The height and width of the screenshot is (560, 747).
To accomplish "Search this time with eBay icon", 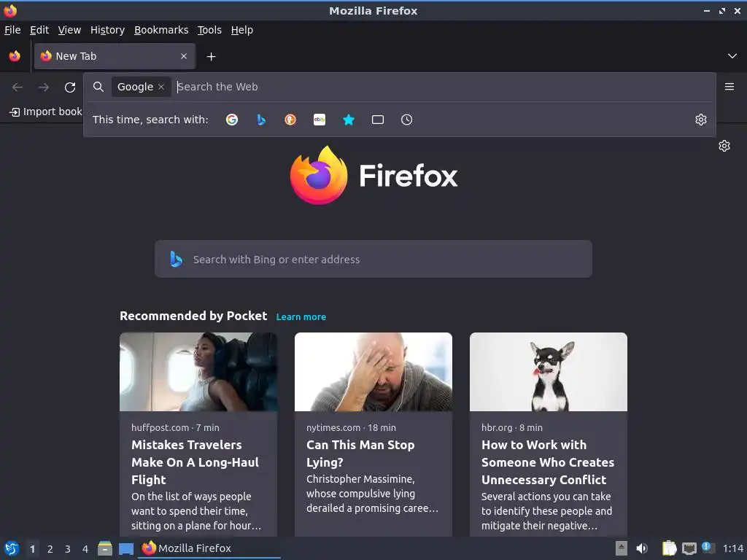I will 320,120.
